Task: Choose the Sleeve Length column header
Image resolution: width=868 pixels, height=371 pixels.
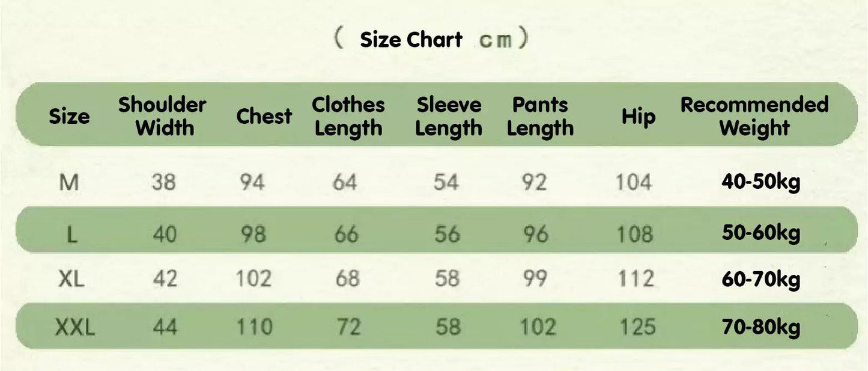Action: pos(449,115)
